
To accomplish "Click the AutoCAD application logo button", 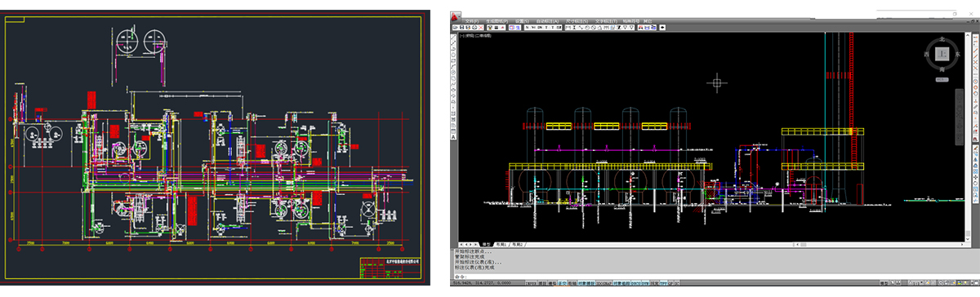I will tap(456, 16).
